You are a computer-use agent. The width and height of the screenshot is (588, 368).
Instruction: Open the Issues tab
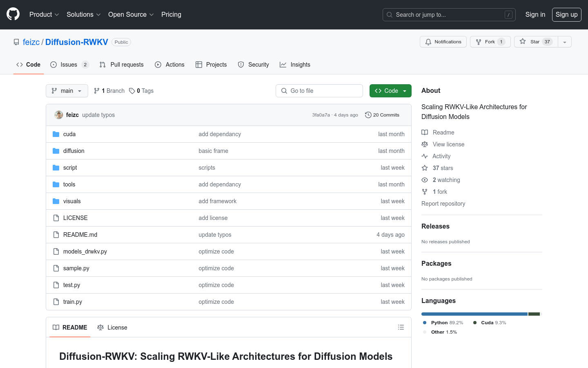[x=69, y=65]
